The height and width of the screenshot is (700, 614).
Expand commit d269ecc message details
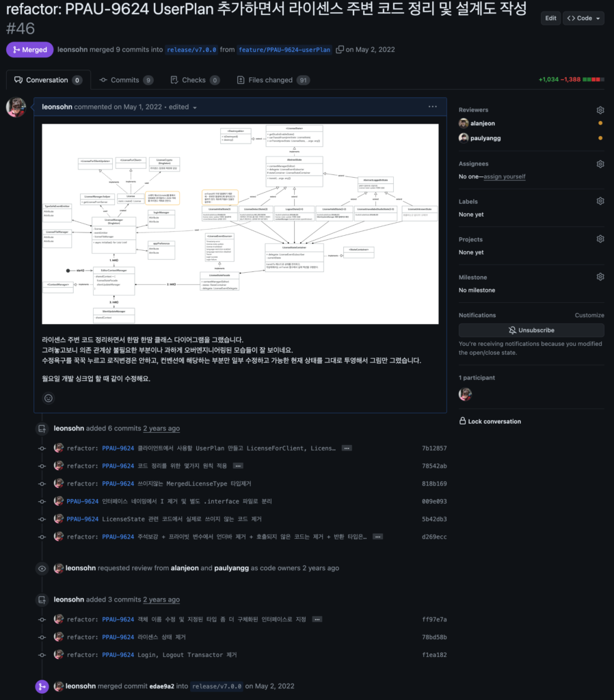377,537
